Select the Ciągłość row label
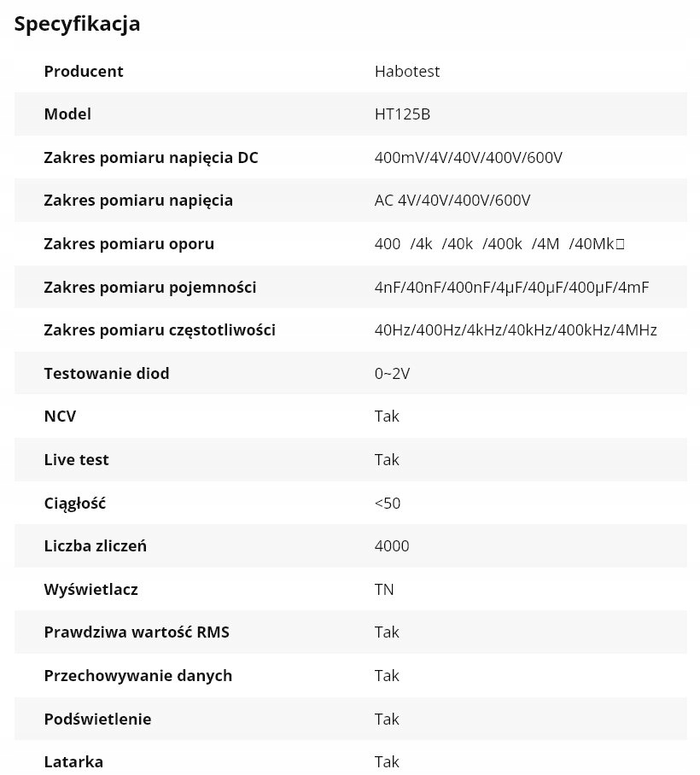700x775 pixels. point(74,503)
